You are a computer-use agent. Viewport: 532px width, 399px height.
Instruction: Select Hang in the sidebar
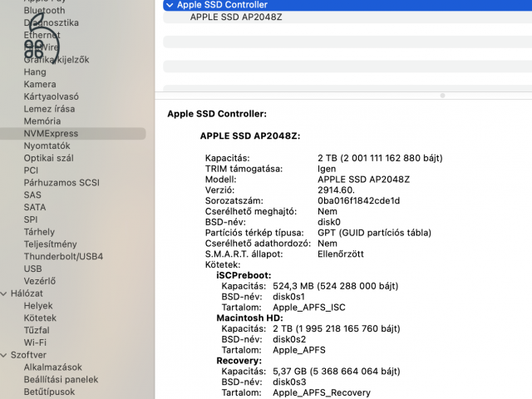(x=35, y=72)
